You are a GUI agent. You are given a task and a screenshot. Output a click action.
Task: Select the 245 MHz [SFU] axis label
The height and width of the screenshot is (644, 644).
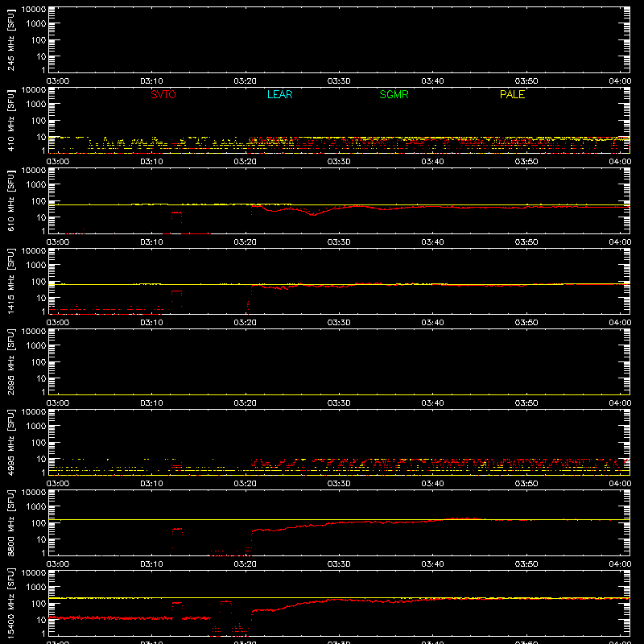(x=10, y=40)
